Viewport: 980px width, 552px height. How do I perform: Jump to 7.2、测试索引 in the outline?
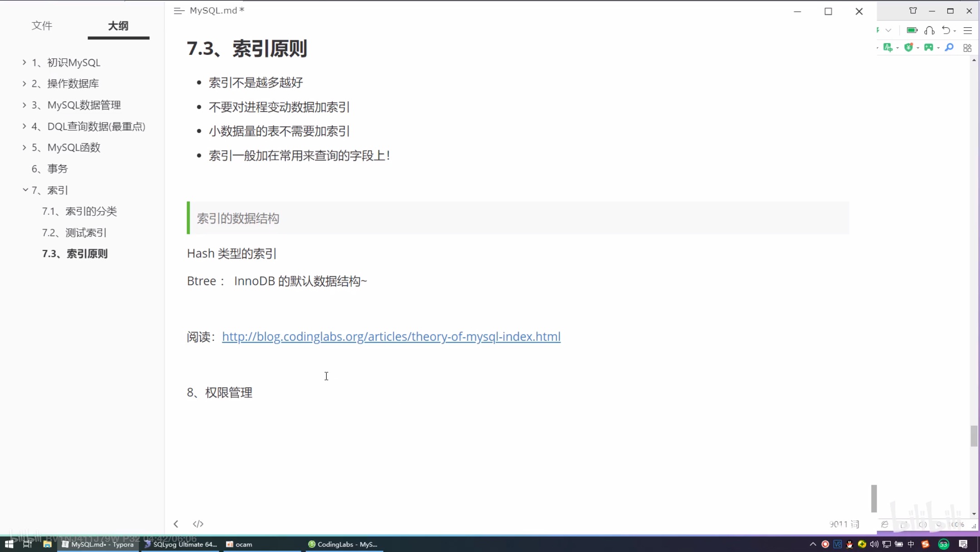coord(74,232)
